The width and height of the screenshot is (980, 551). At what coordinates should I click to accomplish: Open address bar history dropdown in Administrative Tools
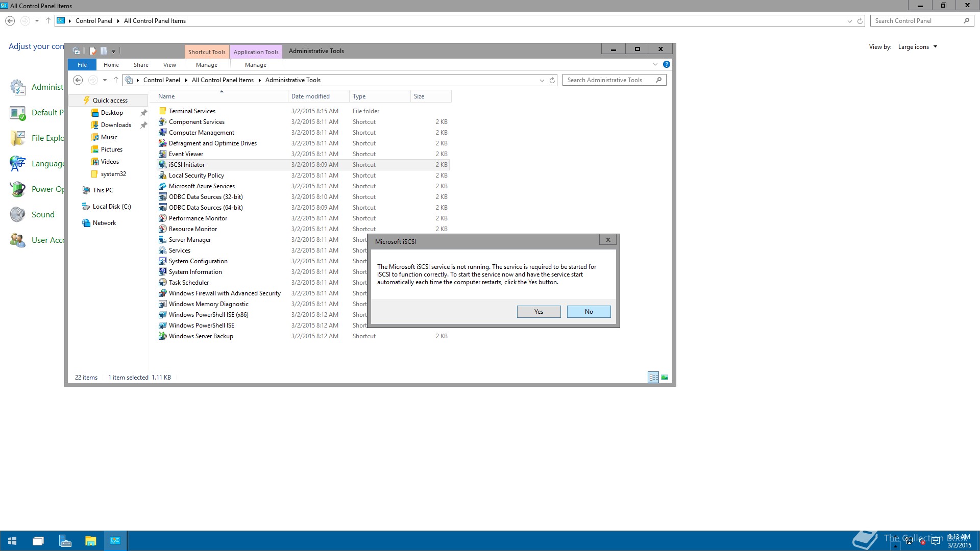tap(542, 80)
